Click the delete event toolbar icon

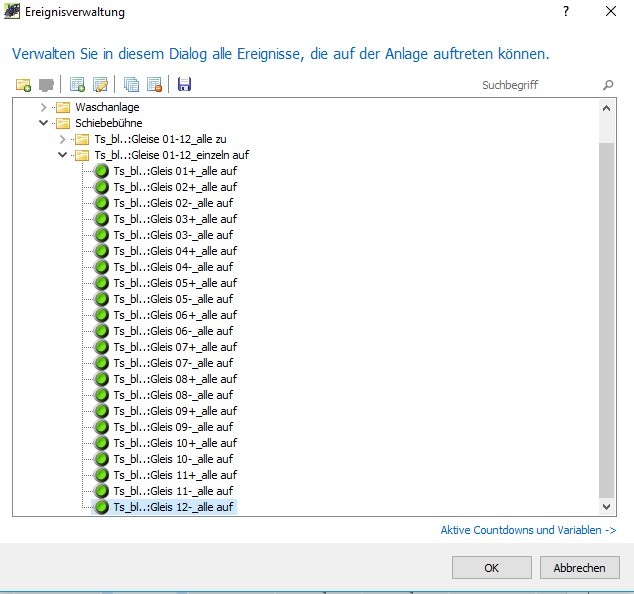click(154, 85)
